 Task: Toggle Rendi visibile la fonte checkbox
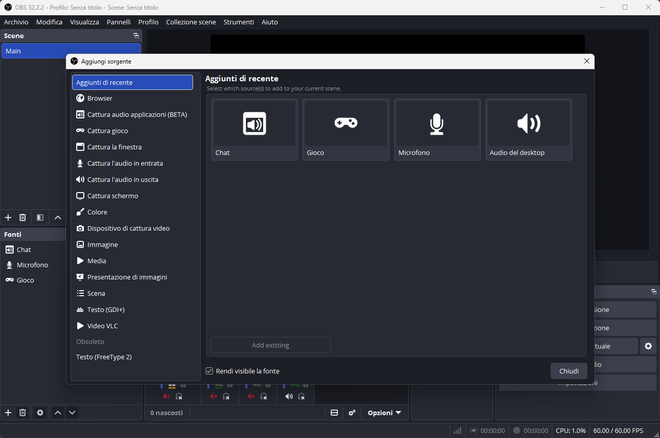(209, 371)
